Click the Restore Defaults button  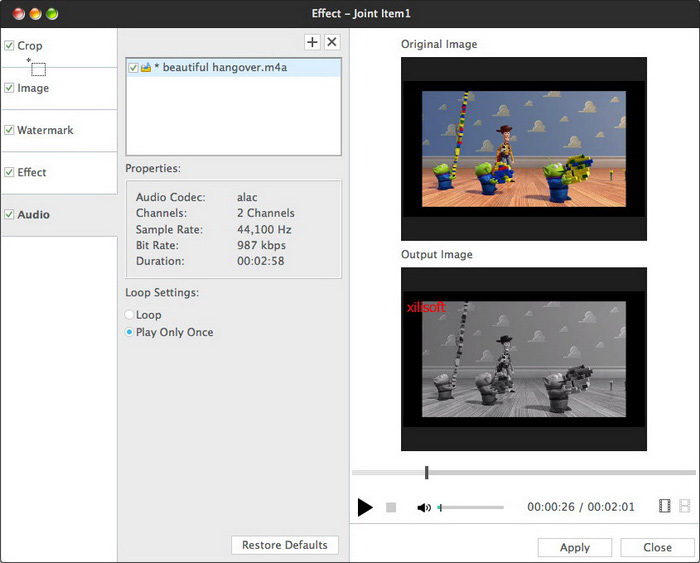(x=285, y=545)
